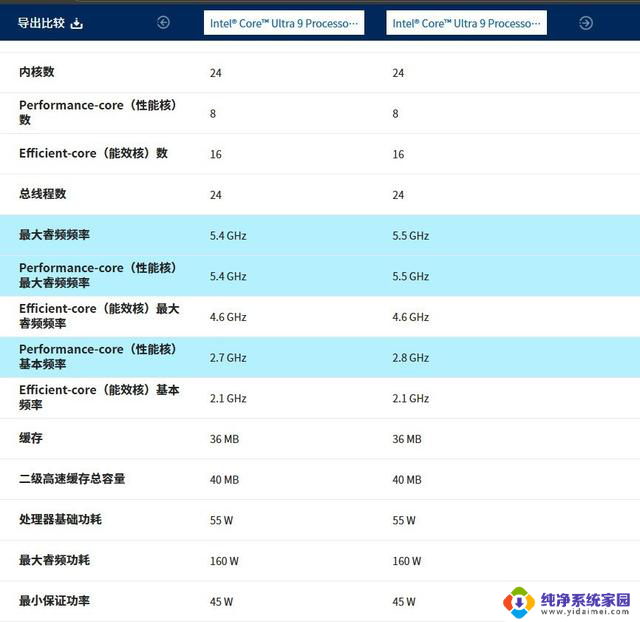Click the 导出比较 export comparison text
The image size is (640, 622).
click(x=41, y=23)
